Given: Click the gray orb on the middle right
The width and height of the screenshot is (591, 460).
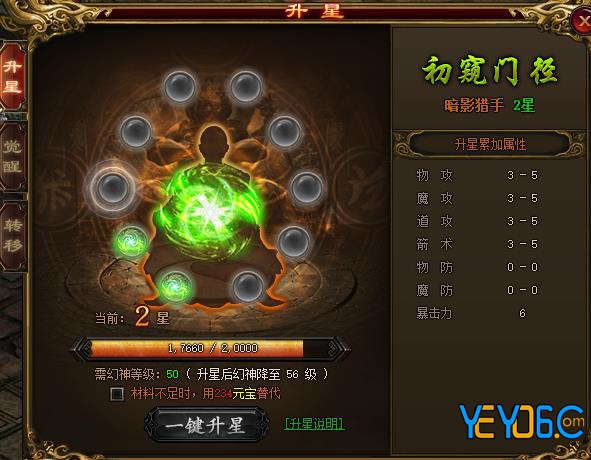Looking at the screenshot, I should pyautogui.click(x=307, y=188).
